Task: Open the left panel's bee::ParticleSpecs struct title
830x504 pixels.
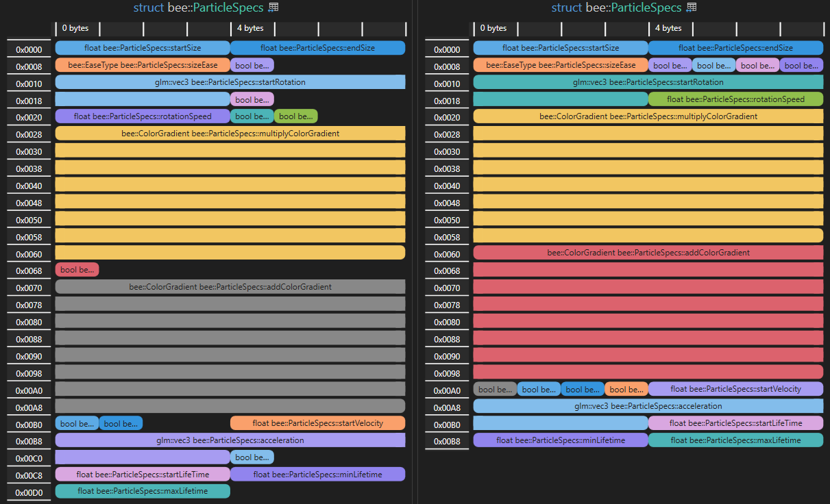Action: [198, 8]
